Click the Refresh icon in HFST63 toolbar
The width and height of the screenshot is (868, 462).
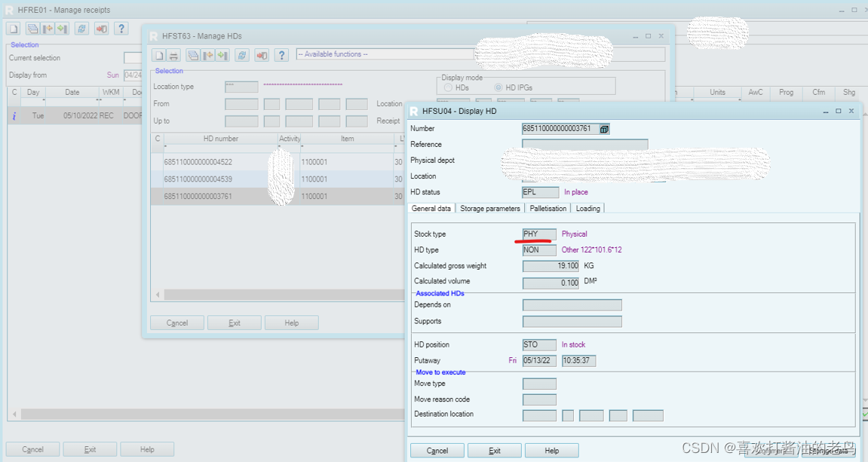[x=242, y=55]
